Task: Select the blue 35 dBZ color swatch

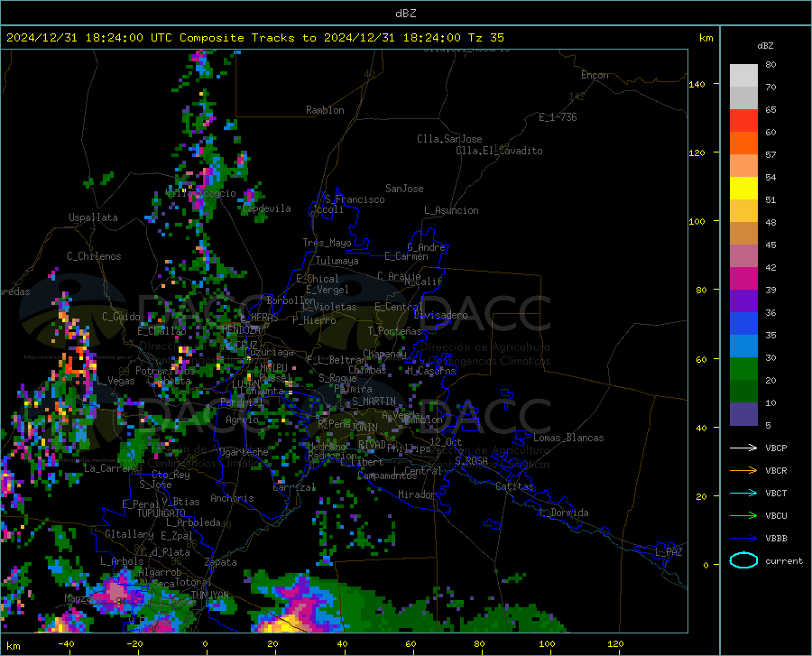Action: point(743,324)
